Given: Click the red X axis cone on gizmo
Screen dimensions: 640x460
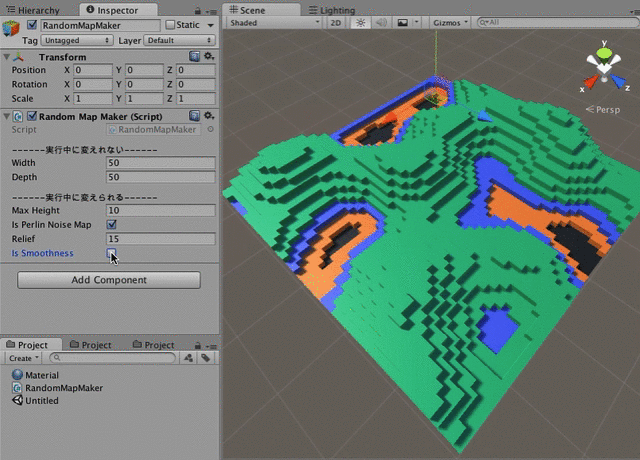Looking at the screenshot, I should coord(590,81).
